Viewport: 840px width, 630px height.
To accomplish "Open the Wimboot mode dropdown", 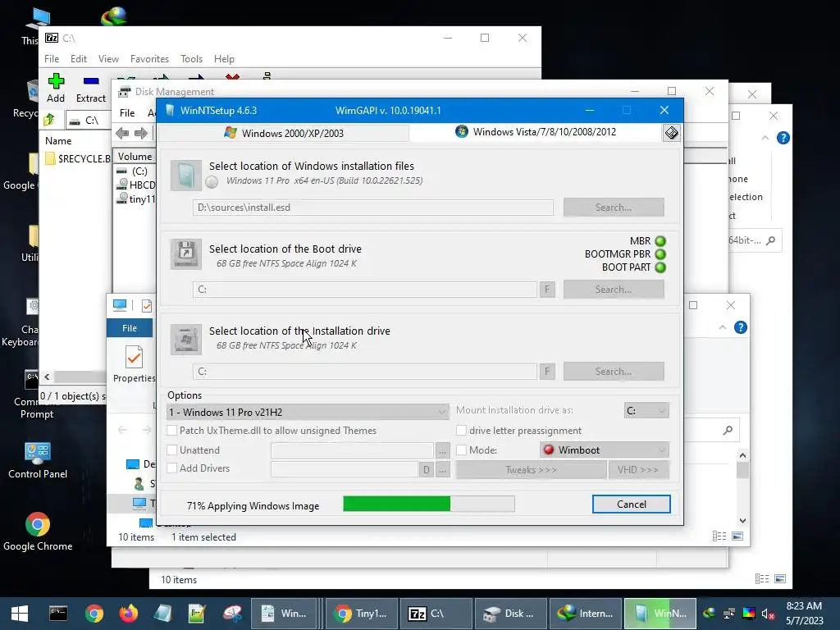I will click(605, 450).
